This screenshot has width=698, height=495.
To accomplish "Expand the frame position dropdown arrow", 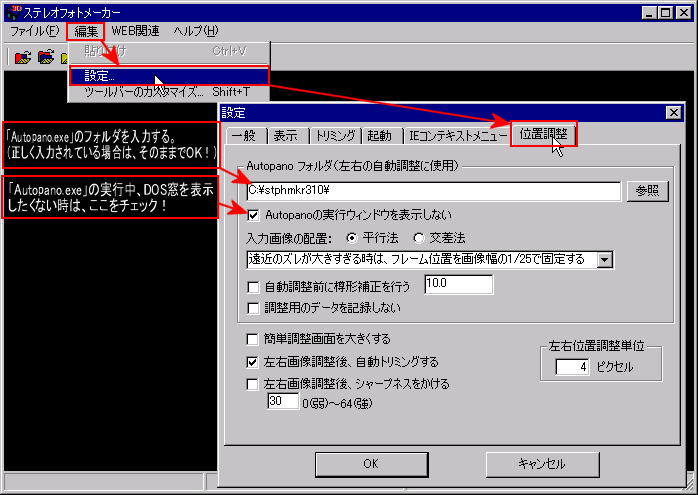I will tap(605, 260).
